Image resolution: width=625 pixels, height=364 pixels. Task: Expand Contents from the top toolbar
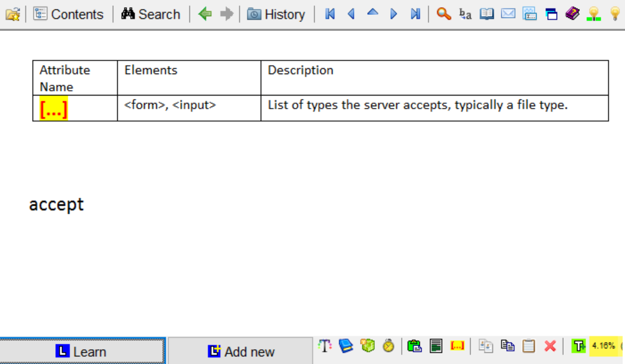pyautogui.click(x=69, y=14)
